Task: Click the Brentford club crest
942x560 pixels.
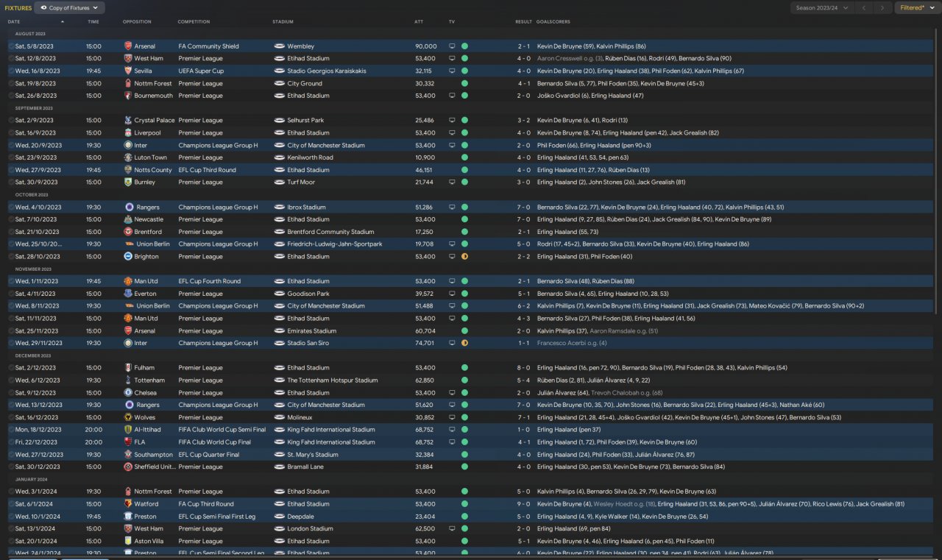Action: click(129, 232)
